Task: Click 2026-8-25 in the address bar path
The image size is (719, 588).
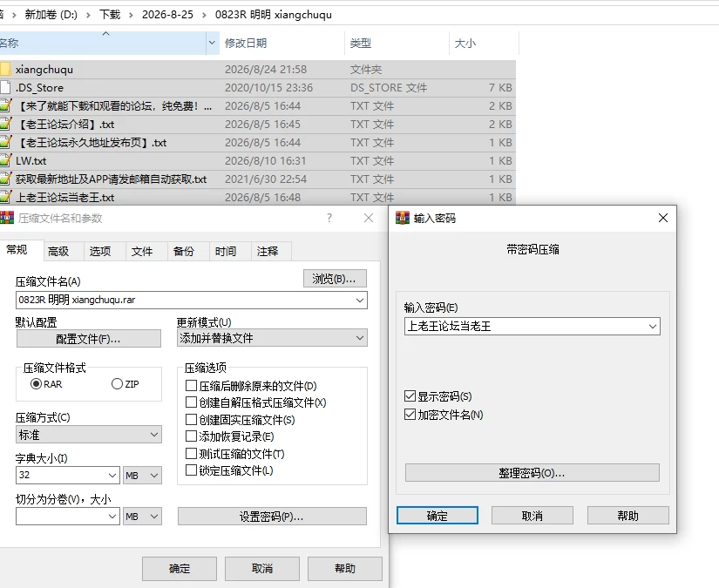Action: 167,15
